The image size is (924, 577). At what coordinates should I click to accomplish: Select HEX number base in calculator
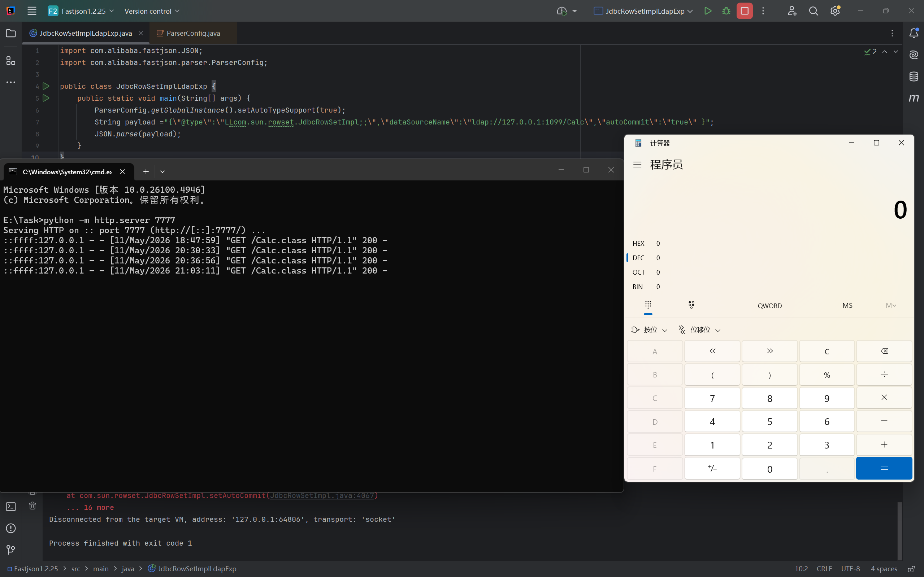click(x=769, y=244)
